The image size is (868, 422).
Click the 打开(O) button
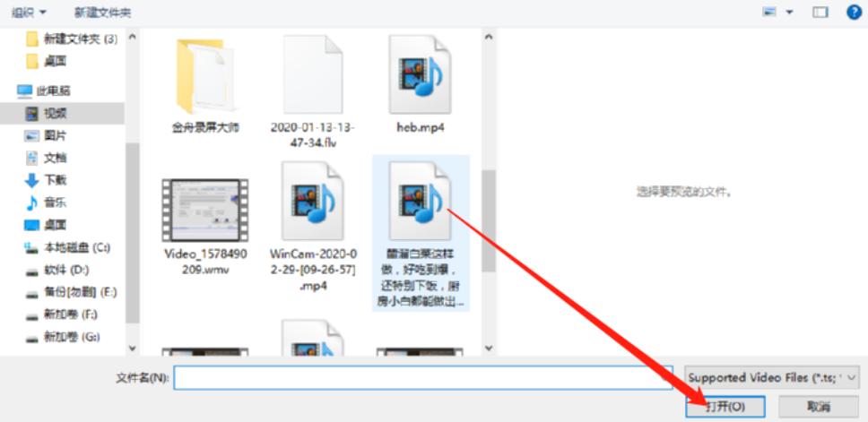[725, 407]
